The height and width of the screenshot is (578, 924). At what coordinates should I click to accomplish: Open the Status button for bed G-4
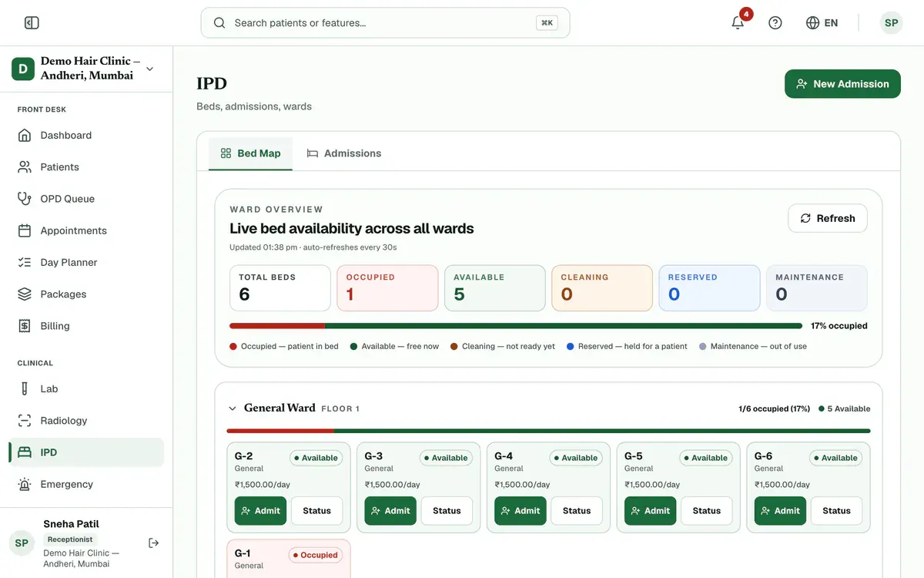(x=577, y=511)
